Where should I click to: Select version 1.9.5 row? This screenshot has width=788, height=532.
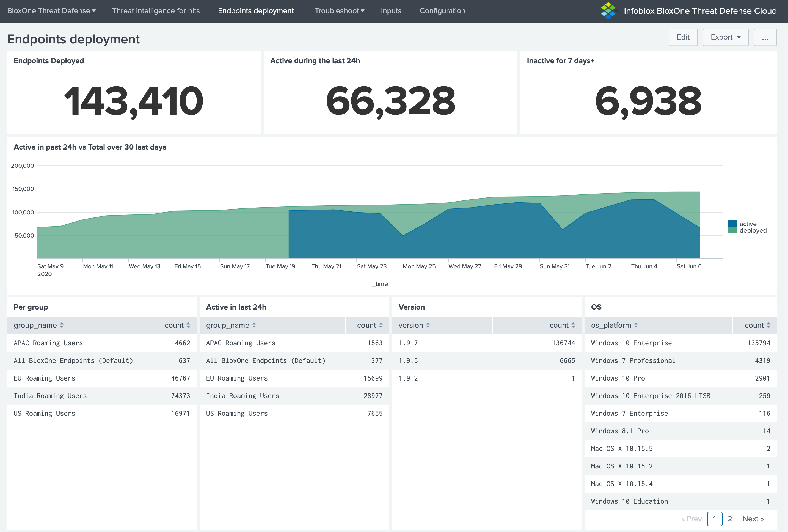(487, 360)
